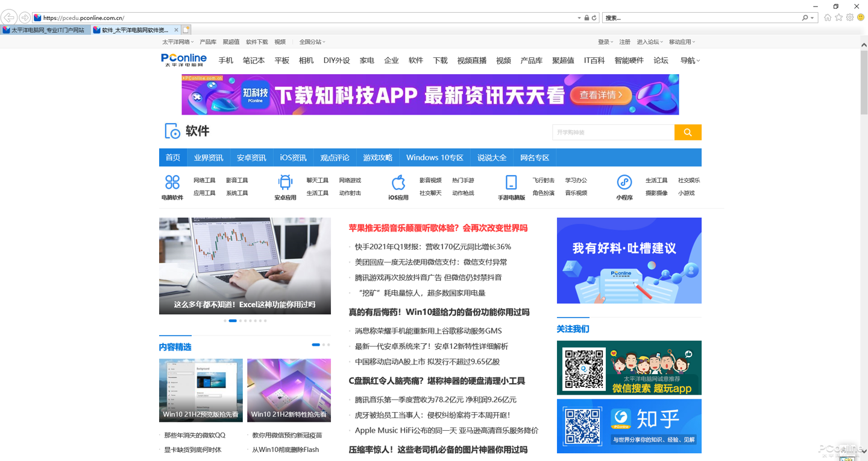
Task: Open 生活工具 under 小程序
Action: coord(656,180)
